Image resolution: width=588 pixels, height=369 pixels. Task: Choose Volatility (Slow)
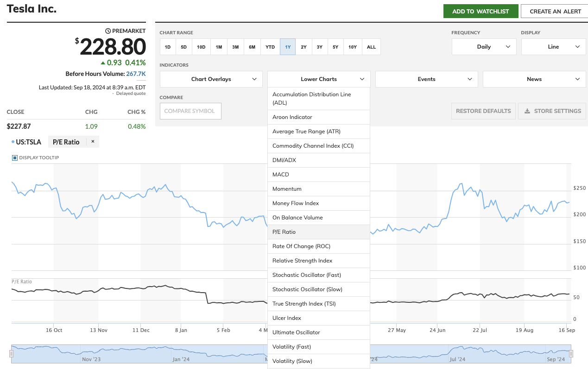(319, 361)
